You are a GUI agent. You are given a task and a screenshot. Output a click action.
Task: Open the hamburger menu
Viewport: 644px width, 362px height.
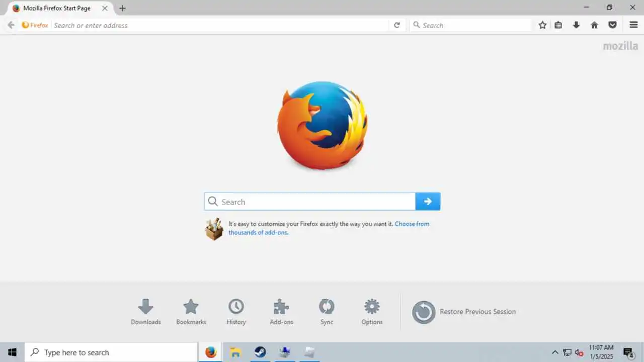pos(633,25)
